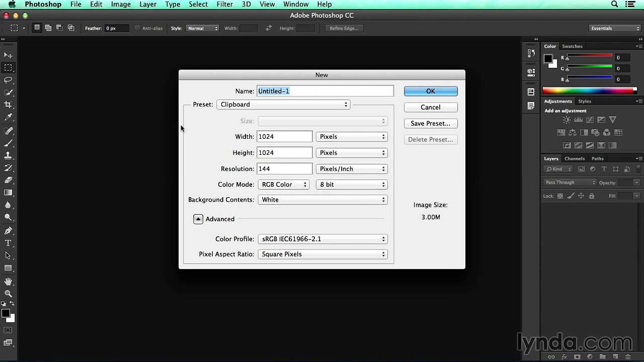Add a Levels adjustment
The image size is (644, 362).
pyautogui.click(x=578, y=120)
